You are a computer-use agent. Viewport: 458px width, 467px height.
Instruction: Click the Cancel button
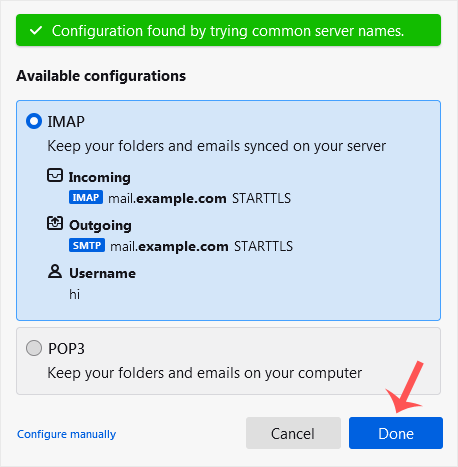pyautogui.click(x=293, y=433)
